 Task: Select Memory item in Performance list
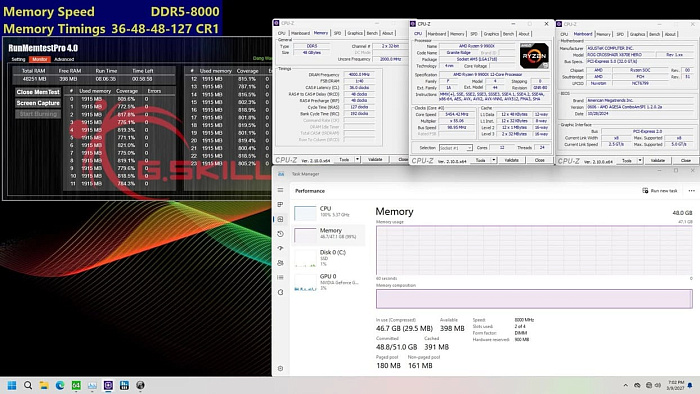[x=329, y=234]
